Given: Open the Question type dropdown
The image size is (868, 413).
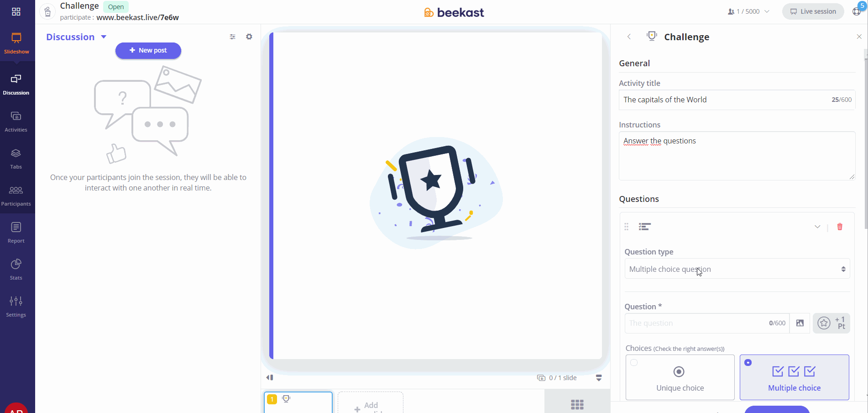Looking at the screenshot, I should point(737,269).
